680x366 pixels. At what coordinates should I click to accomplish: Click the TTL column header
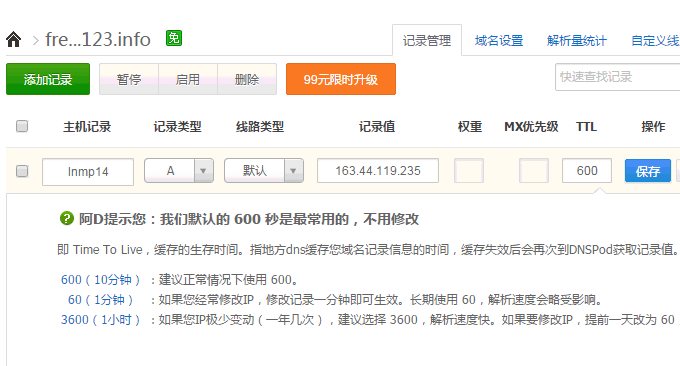click(586, 127)
